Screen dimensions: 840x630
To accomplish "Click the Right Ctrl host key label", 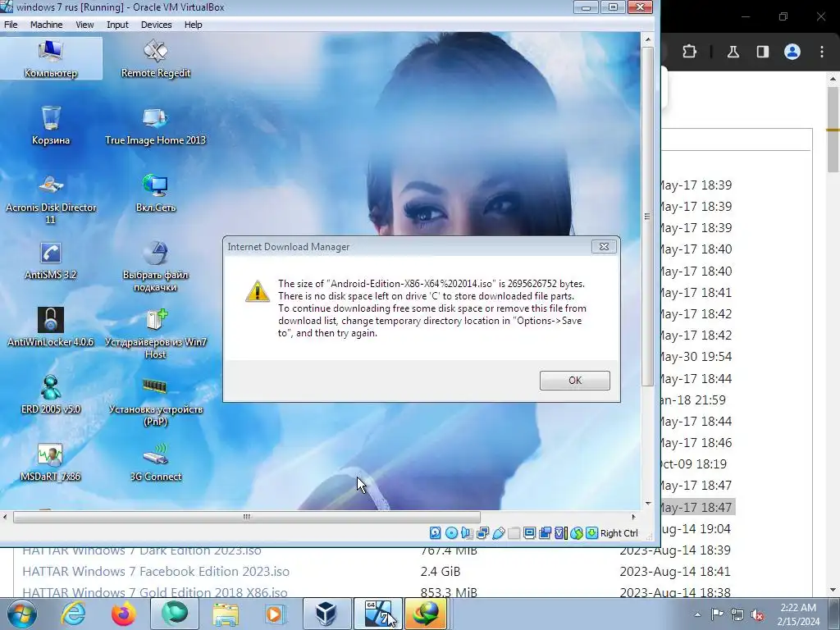I will tap(619, 533).
